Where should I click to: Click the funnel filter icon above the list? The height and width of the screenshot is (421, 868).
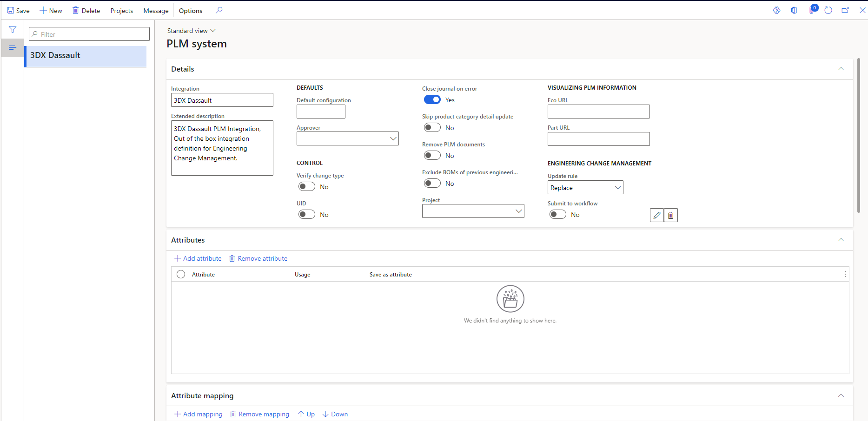(x=13, y=29)
